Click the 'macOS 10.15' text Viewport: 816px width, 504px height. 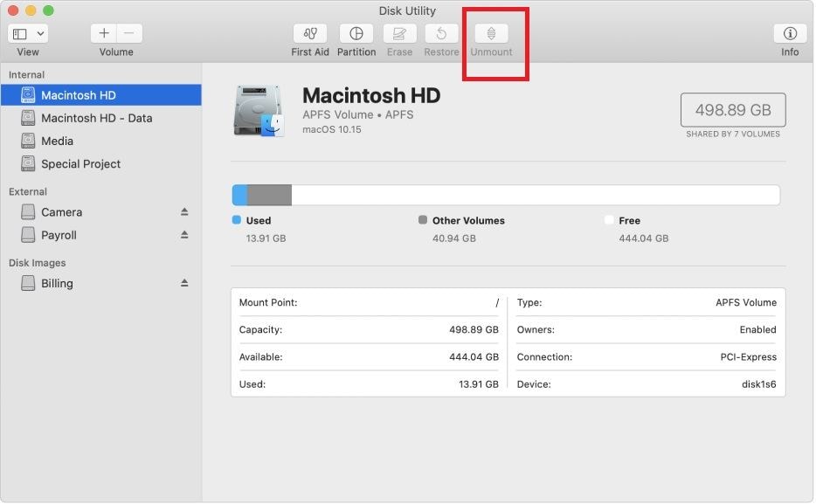pos(332,129)
